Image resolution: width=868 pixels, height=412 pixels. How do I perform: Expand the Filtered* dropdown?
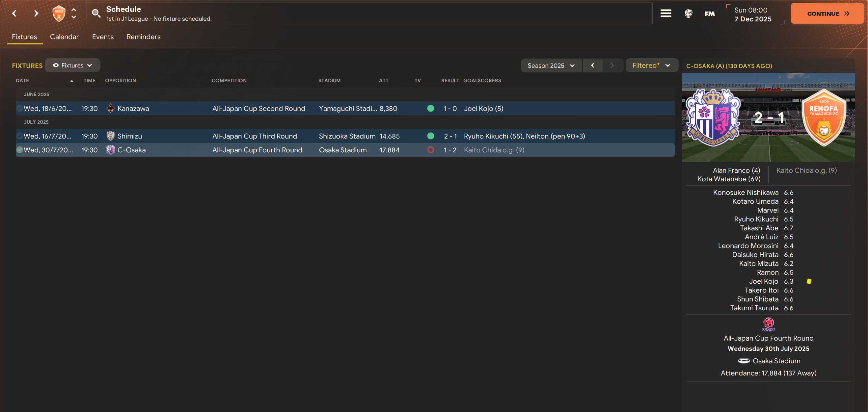click(x=651, y=65)
